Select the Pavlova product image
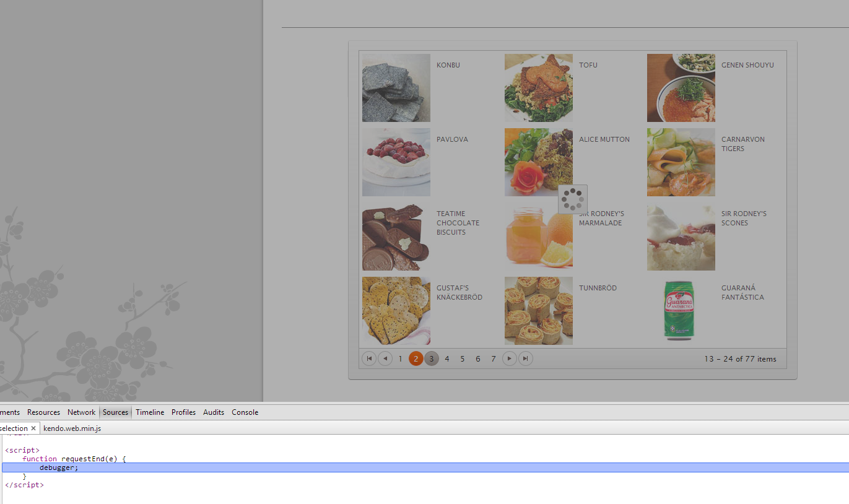Image resolution: width=849 pixels, height=504 pixels. click(x=396, y=162)
